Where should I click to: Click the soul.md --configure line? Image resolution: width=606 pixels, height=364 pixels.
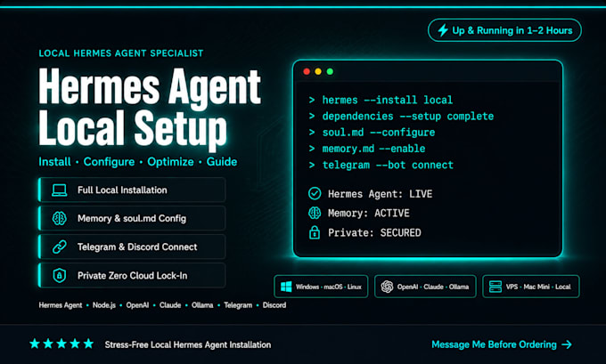click(x=372, y=133)
